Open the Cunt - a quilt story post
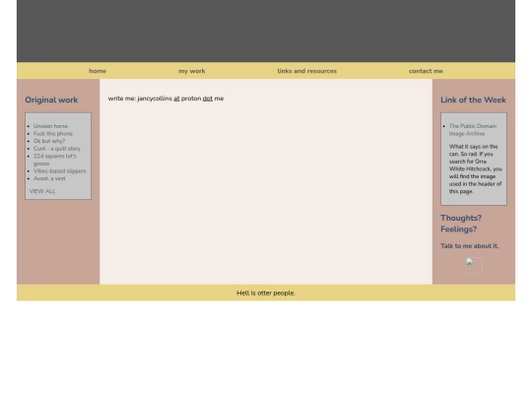Screen dimensions: 532x399 tap(57, 149)
